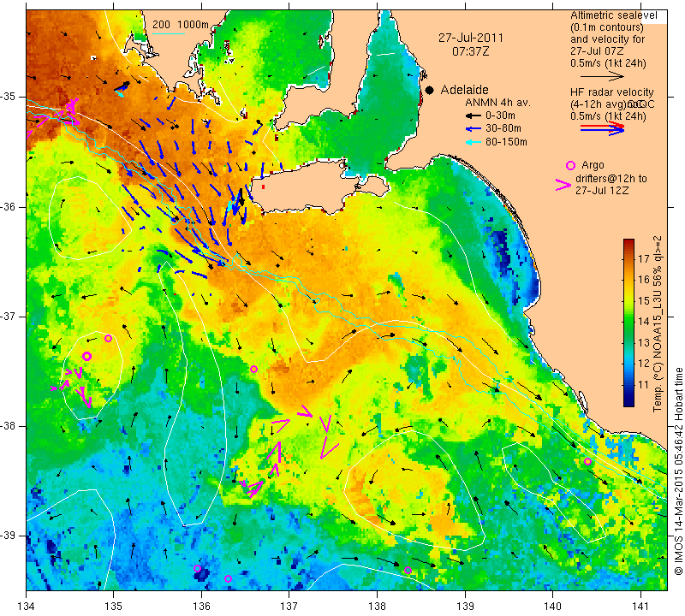Click the time text 07:37Z
The image size is (685, 616).
[470, 51]
